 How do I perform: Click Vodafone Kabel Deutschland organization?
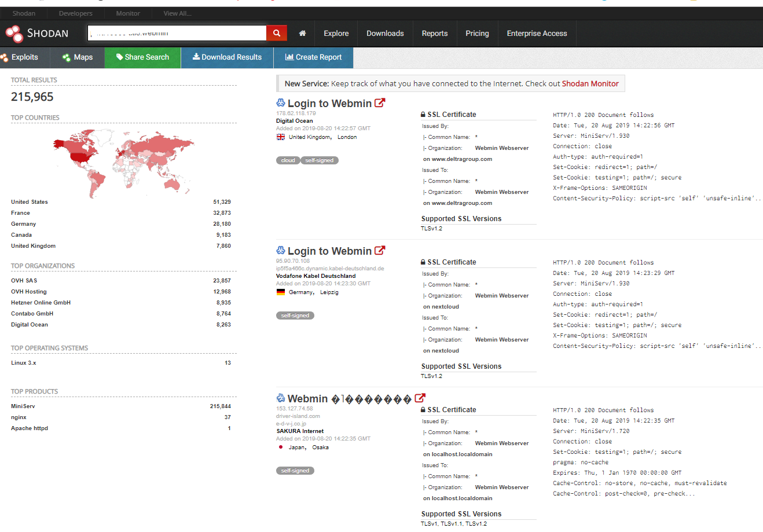pos(316,276)
